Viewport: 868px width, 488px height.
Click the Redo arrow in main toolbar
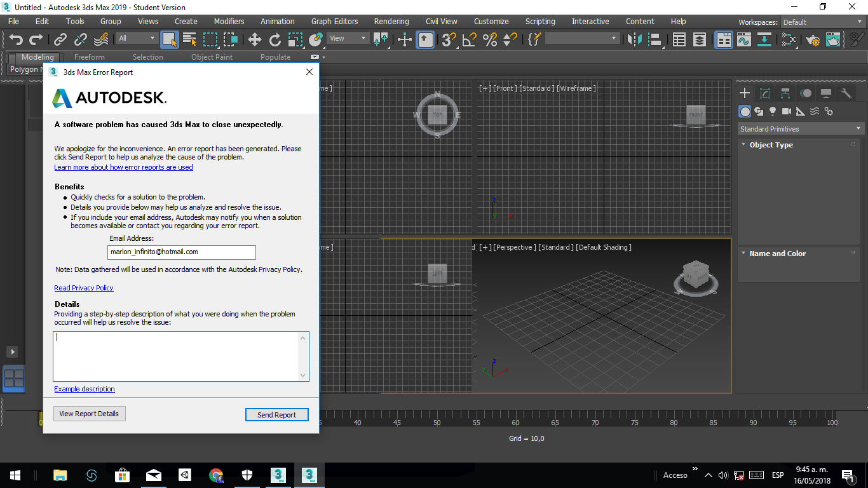click(36, 40)
